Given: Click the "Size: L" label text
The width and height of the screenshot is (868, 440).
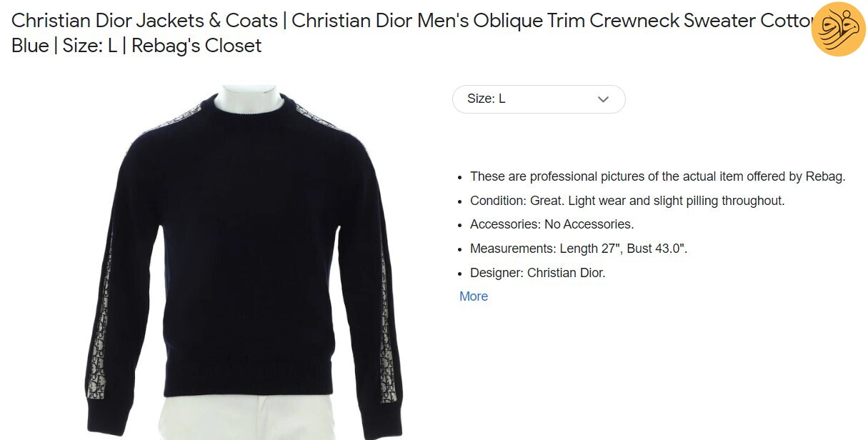Looking at the screenshot, I should point(487,99).
